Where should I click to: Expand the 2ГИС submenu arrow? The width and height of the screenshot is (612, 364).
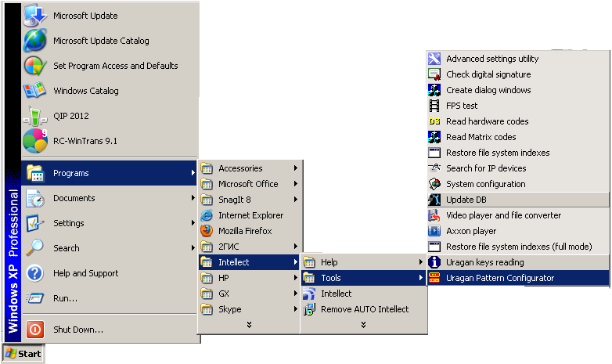tap(296, 246)
